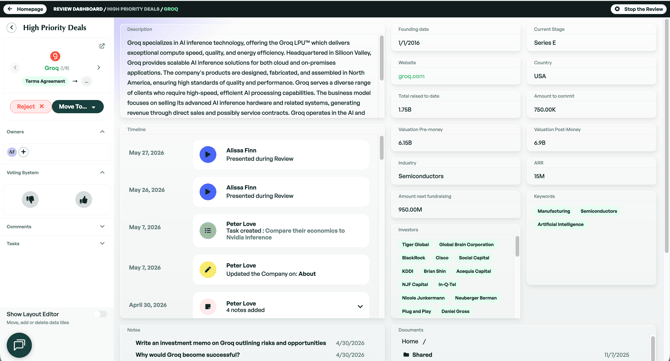The height and width of the screenshot is (361, 670).
Task: Click Valuation Pre-money 6.15B value
Action: pos(405,143)
